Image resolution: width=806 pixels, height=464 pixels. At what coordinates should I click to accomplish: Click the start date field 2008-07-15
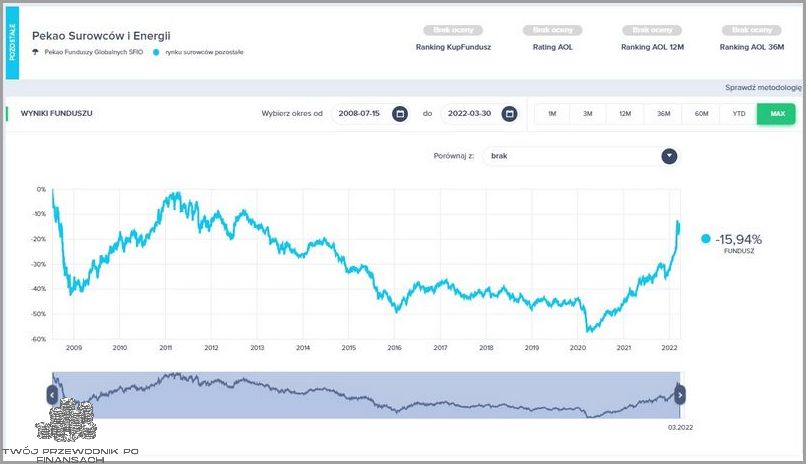point(370,114)
